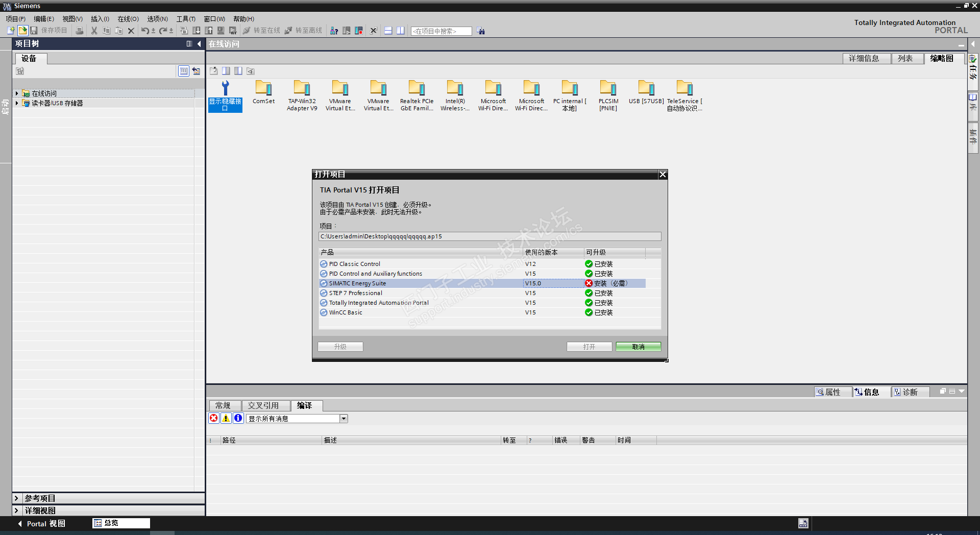This screenshot has width=980, height=535.
Task: Undo the last action
Action: [145, 31]
